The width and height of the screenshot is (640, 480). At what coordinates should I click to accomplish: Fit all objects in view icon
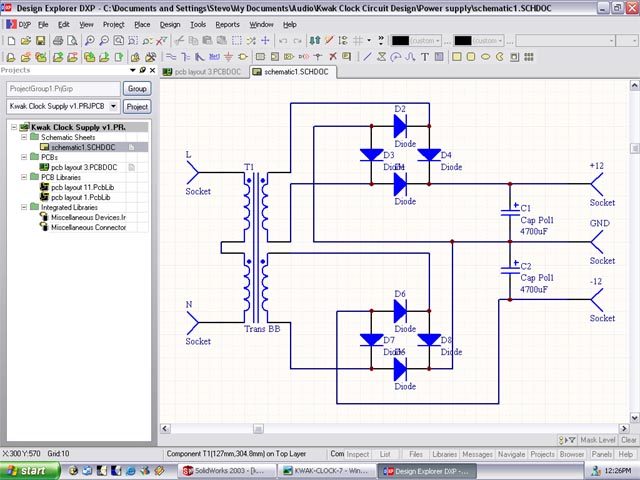pos(118,40)
